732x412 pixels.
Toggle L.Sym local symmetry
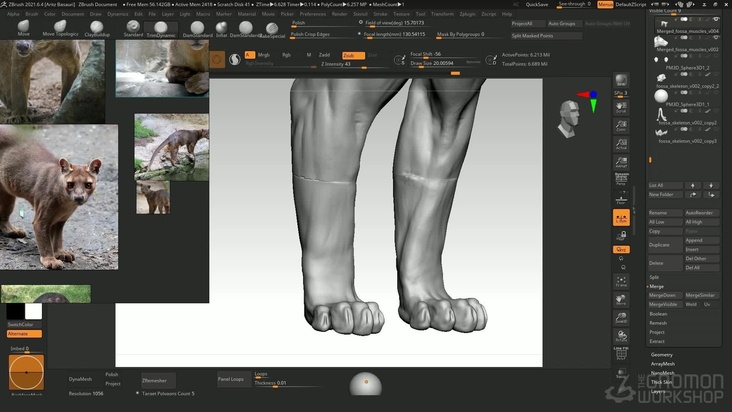pyautogui.click(x=621, y=217)
